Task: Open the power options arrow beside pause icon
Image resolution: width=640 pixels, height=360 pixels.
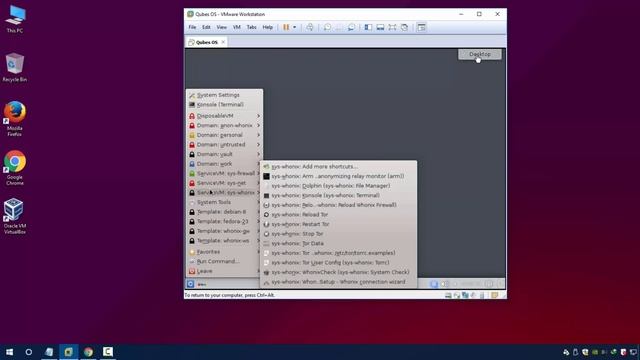Action: (x=294, y=27)
